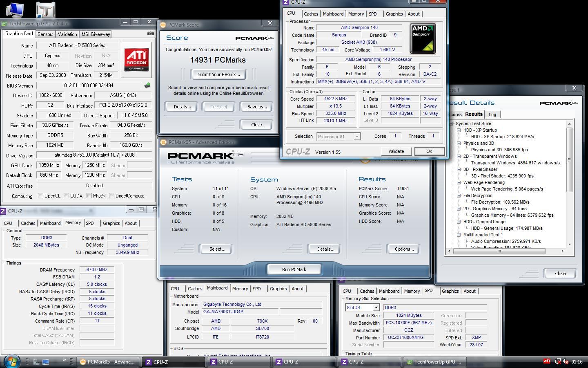The width and height of the screenshot is (588, 368).
Task: Open Mainboard tab in the top CPU-Z window
Action: [333, 14]
